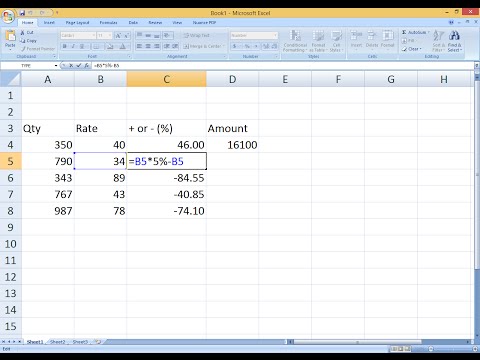
Task: Open the Conditional Formatting menu
Action: (x=295, y=41)
